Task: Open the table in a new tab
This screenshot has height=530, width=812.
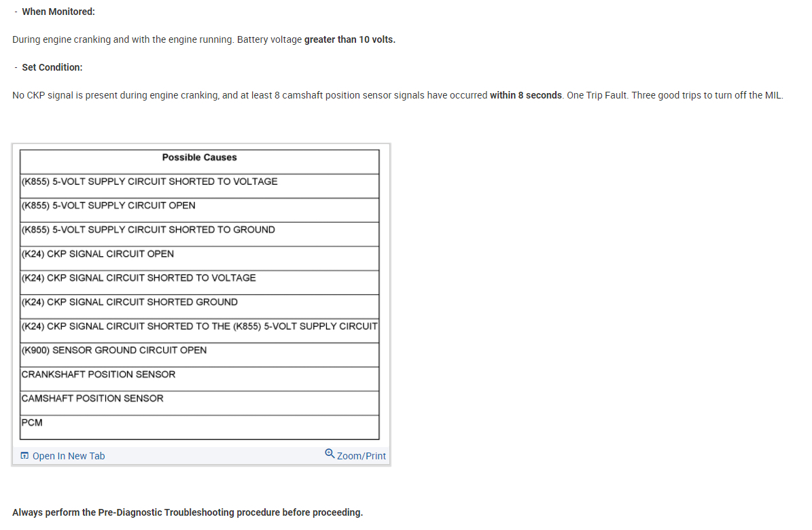Action: pyautogui.click(x=69, y=456)
